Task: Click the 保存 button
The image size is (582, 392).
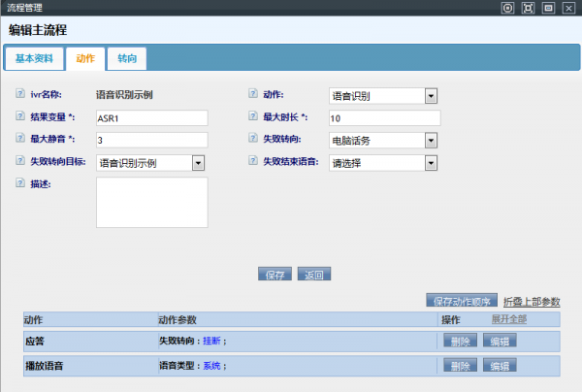Action: pos(275,275)
